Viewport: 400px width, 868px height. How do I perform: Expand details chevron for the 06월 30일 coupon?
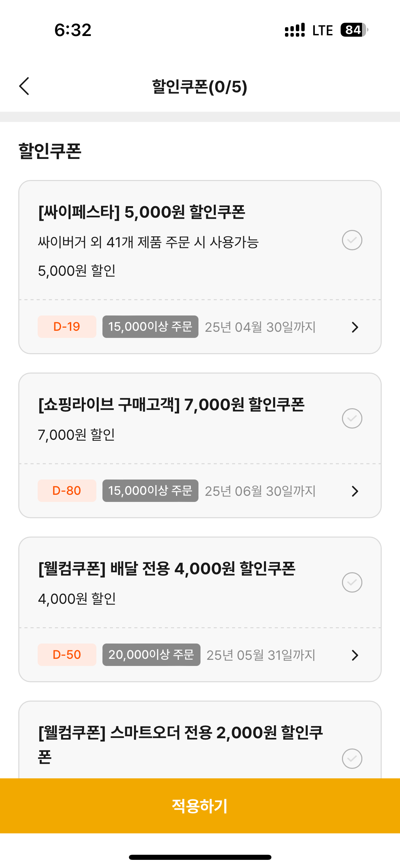355,491
